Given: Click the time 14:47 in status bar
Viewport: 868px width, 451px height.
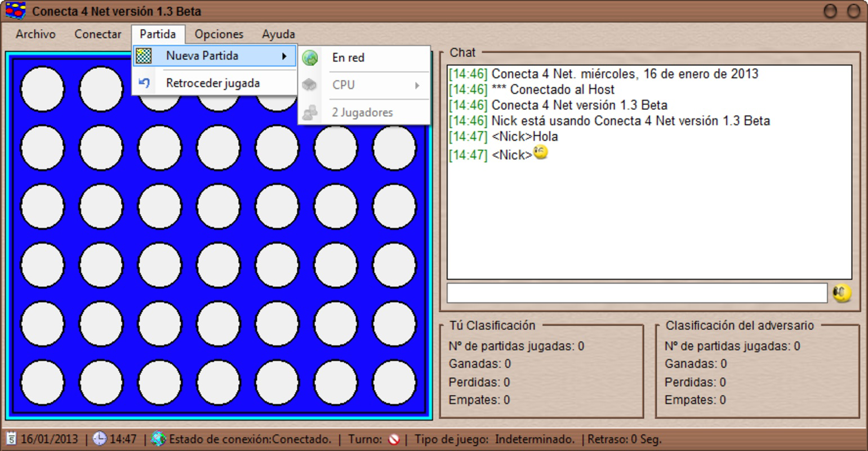Looking at the screenshot, I should (x=123, y=439).
